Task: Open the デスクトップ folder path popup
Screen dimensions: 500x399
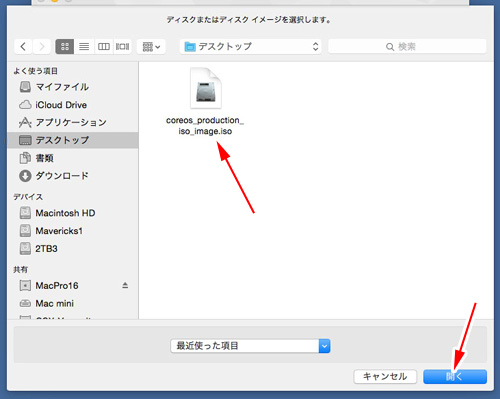Action: [251, 46]
